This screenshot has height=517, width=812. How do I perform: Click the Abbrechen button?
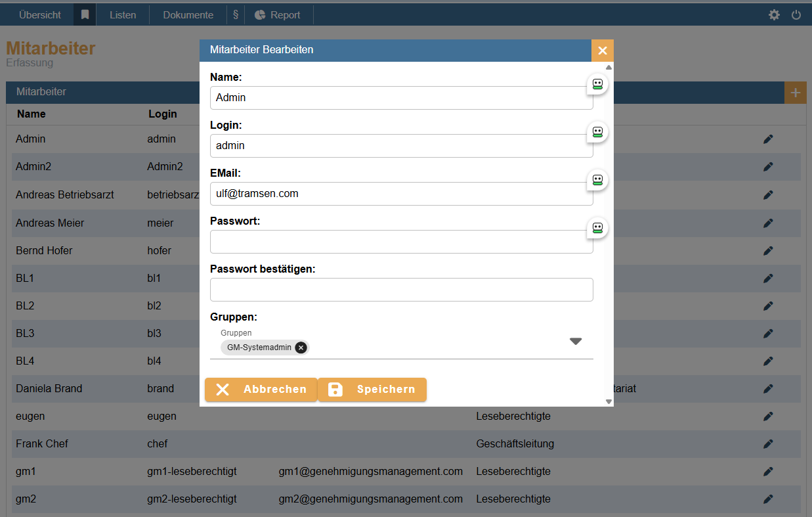click(261, 390)
